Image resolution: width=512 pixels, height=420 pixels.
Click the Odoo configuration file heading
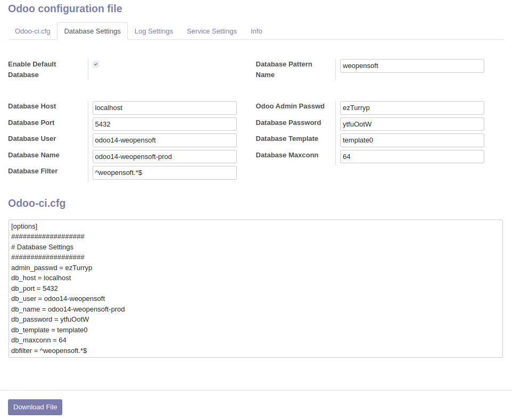(65, 9)
